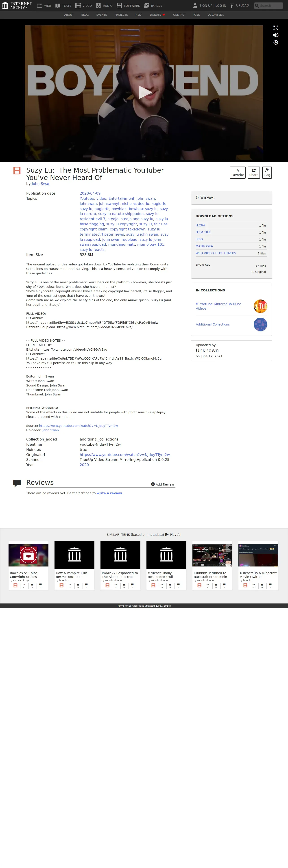
Task: Click the Terms of Service footer link
Action: [144, 606]
